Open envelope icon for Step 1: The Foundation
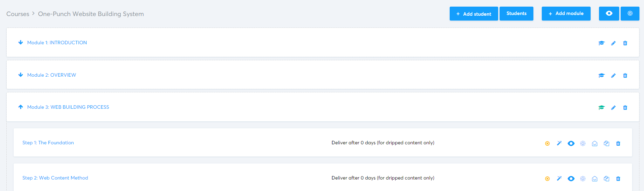The image size is (644, 191). click(595, 144)
